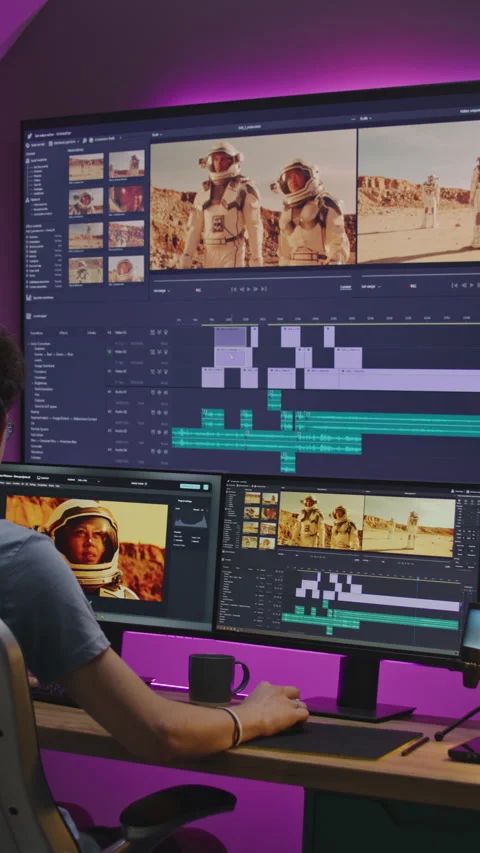Open the Scale dropdown above the left preview
This screenshot has width=480, height=853.
(x=157, y=135)
